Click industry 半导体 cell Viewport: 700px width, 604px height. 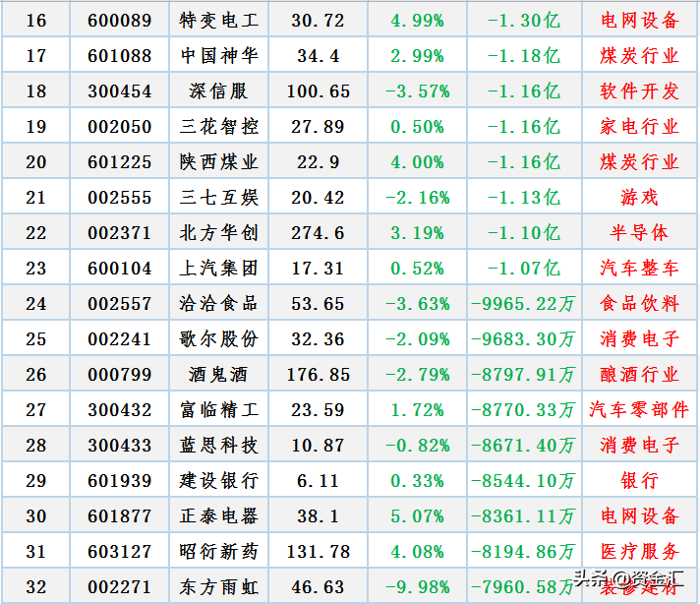click(639, 233)
